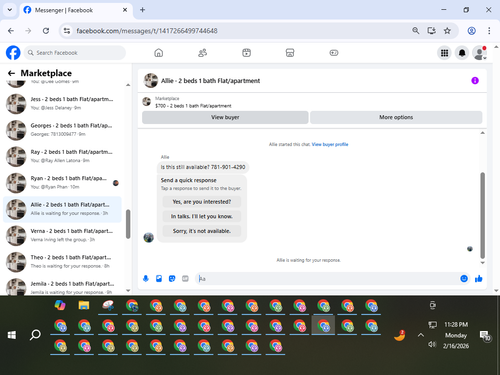Screen dimensions: 500x375
Task: Expand hidden system tray icons chevron
Action: [421, 335]
